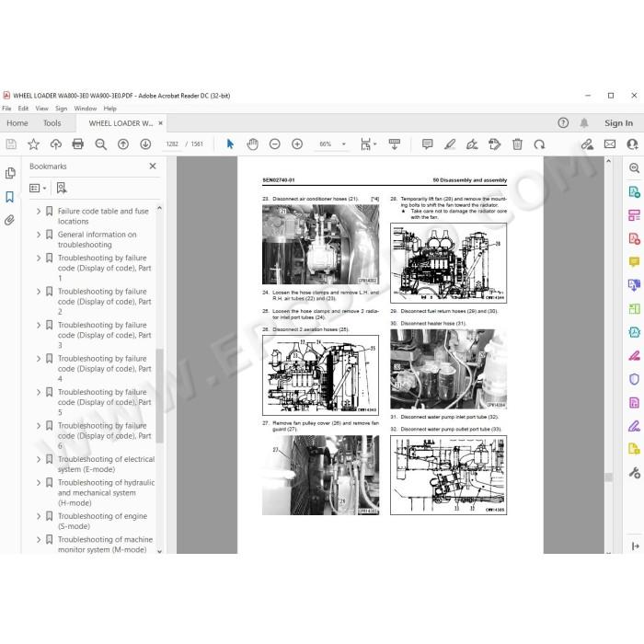Viewport: 644px width, 644px height.
Task: Toggle the Bookmarks panel icon
Action: coord(10,196)
